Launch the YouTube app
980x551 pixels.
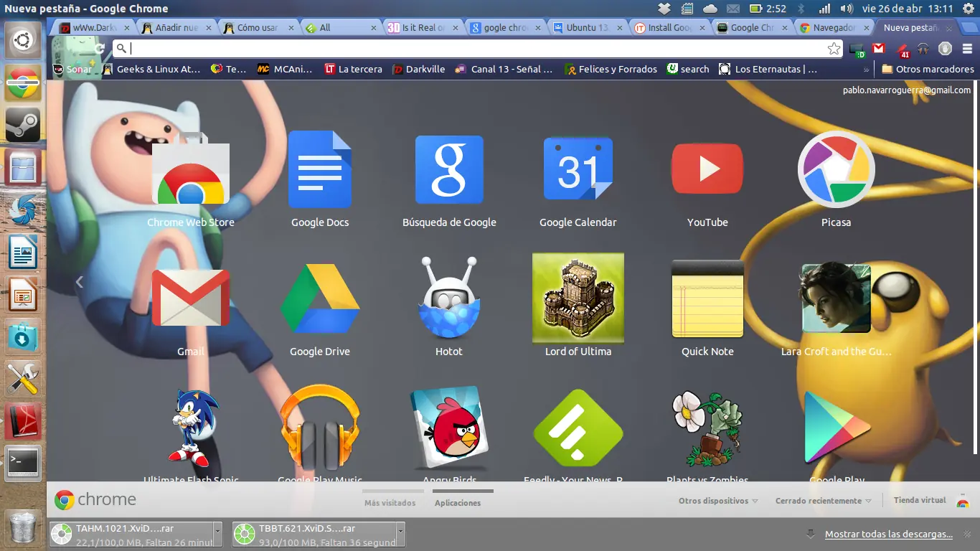coord(707,169)
